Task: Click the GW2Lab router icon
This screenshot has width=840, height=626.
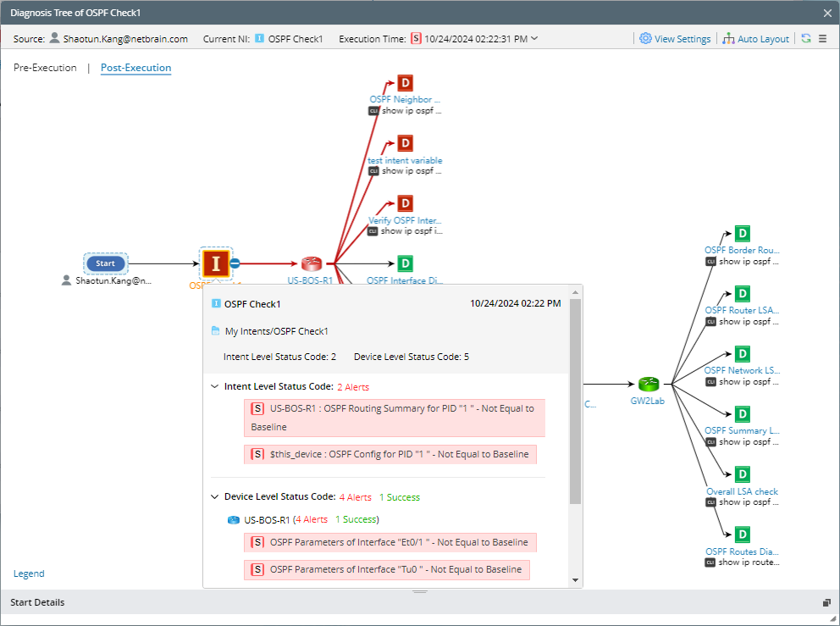Action: pyautogui.click(x=649, y=384)
